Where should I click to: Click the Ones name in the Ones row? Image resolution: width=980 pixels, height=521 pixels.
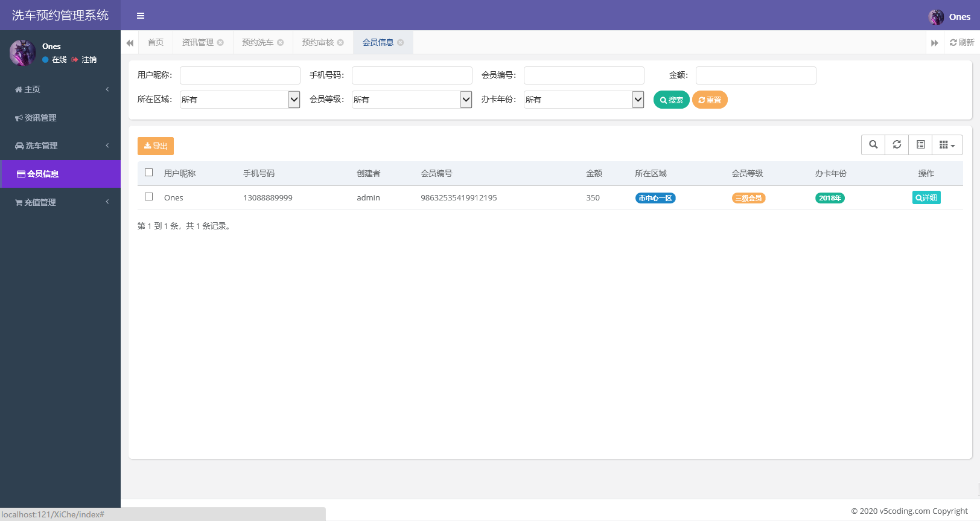pyautogui.click(x=174, y=198)
